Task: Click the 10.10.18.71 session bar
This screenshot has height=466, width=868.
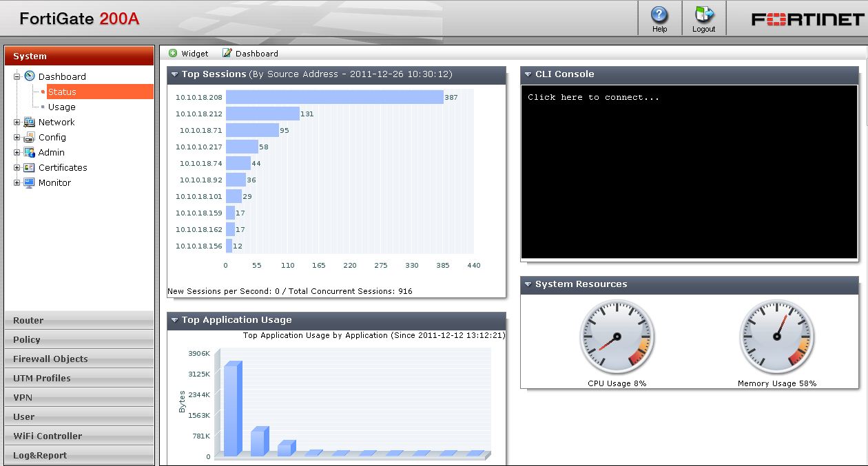Action: pyautogui.click(x=252, y=130)
